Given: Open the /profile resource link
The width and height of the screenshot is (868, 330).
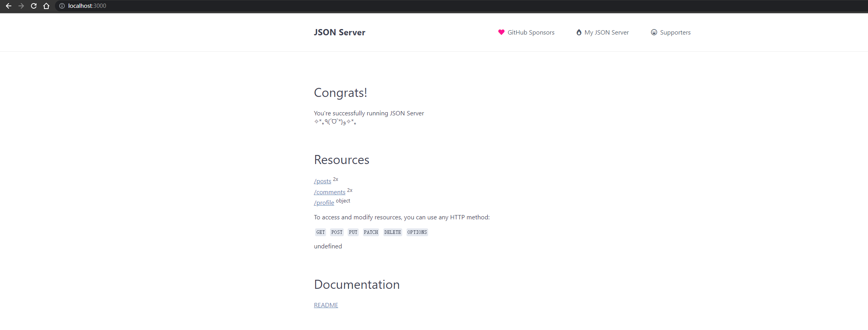Looking at the screenshot, I should point(324,203).
